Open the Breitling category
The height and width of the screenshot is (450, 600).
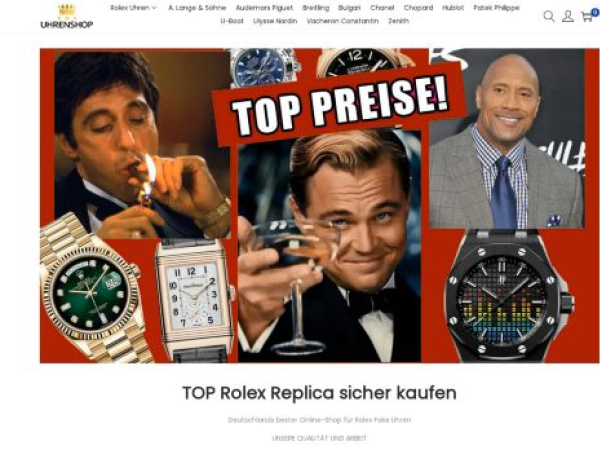(x=316, y=8)
